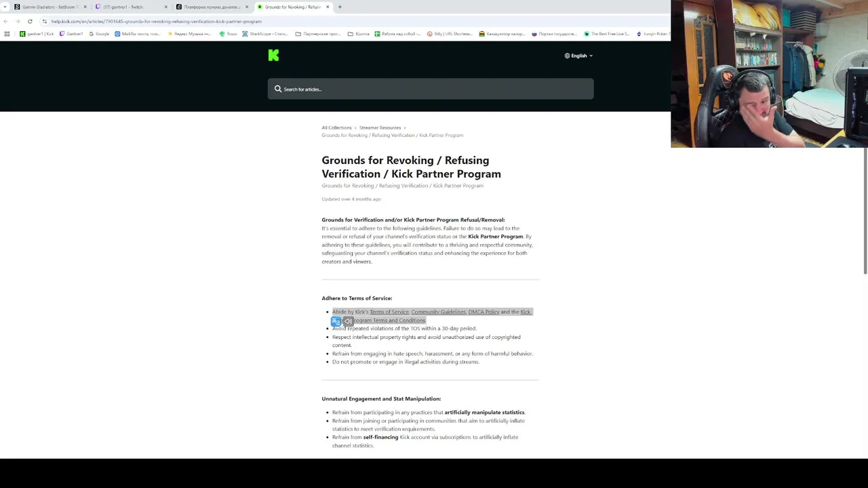Open the gantver1 | Kick bookmark
The image size is (868, 488).
[x=37, y=34]
